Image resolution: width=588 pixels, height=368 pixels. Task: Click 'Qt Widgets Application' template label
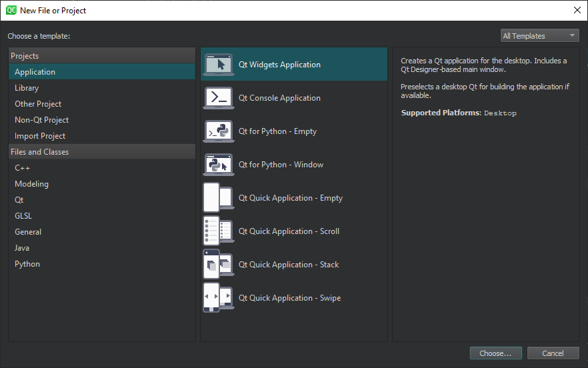[x=279, y=65]
